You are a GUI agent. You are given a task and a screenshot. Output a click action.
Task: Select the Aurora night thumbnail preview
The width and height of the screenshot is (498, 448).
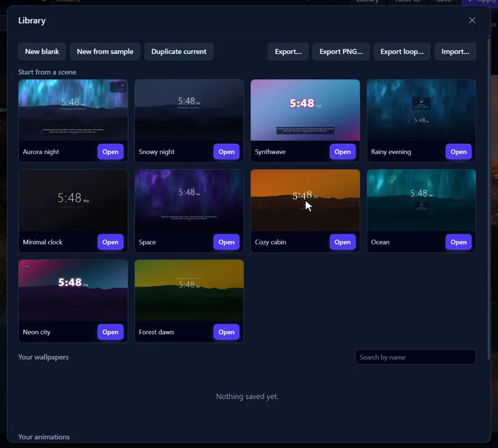(73, 110)
